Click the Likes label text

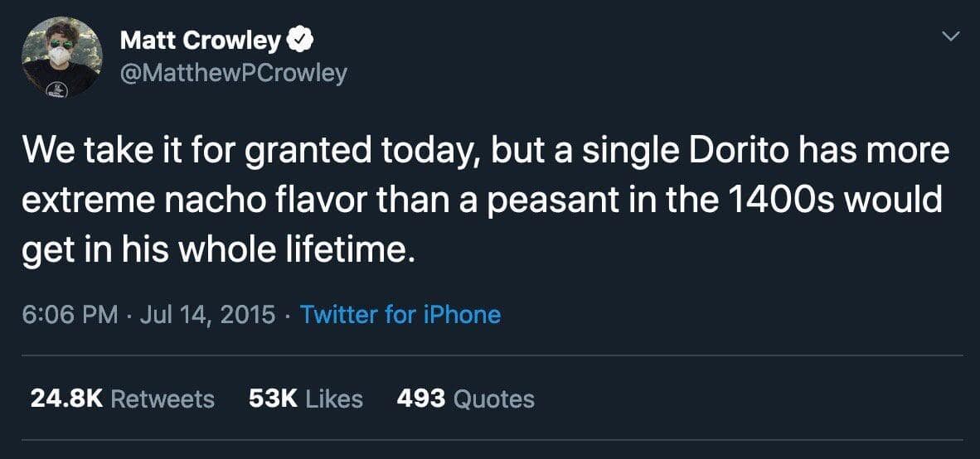[x=334, y=399]
